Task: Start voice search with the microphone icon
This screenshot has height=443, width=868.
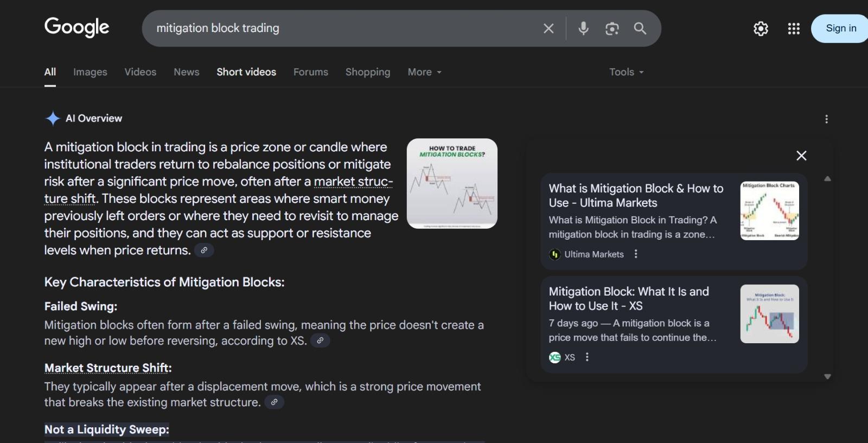Action: (583, 28)
